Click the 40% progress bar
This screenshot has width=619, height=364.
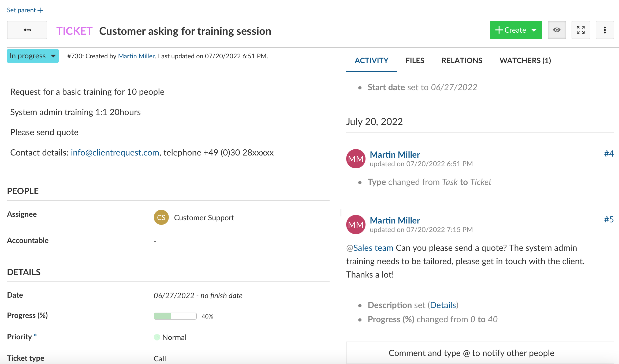(175, 316)
